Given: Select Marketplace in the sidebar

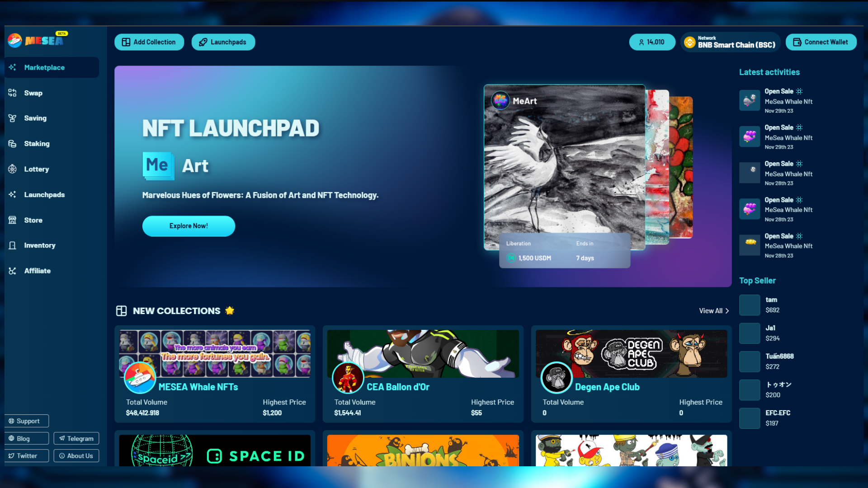Looking at the screenshot, I should click(x=44, y=67).
